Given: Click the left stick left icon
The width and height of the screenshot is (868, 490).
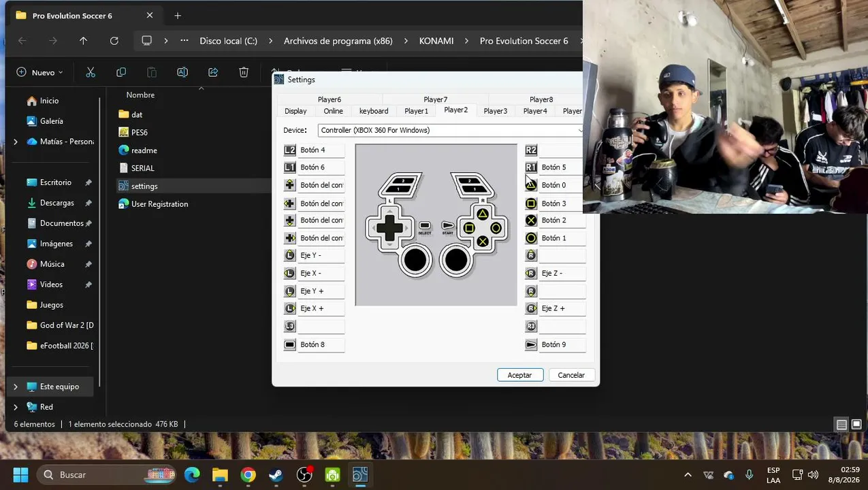Looking at the screenshot, I should pyautogui.click(x=290, y=273).
